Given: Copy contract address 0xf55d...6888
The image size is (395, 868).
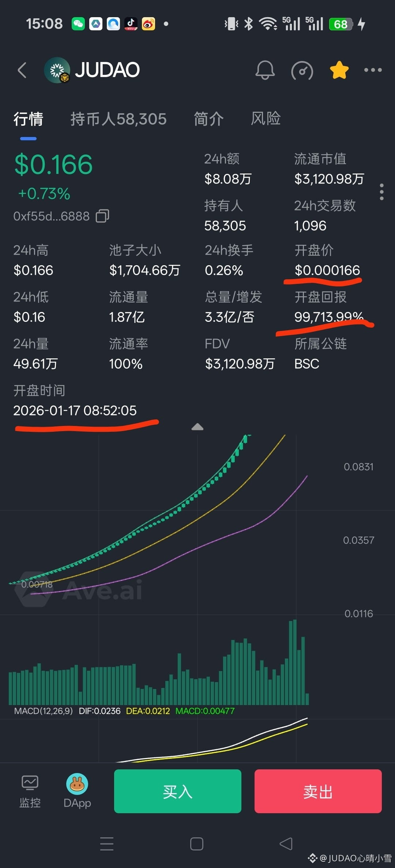Looking at the screenshot, I should (102, 216).
